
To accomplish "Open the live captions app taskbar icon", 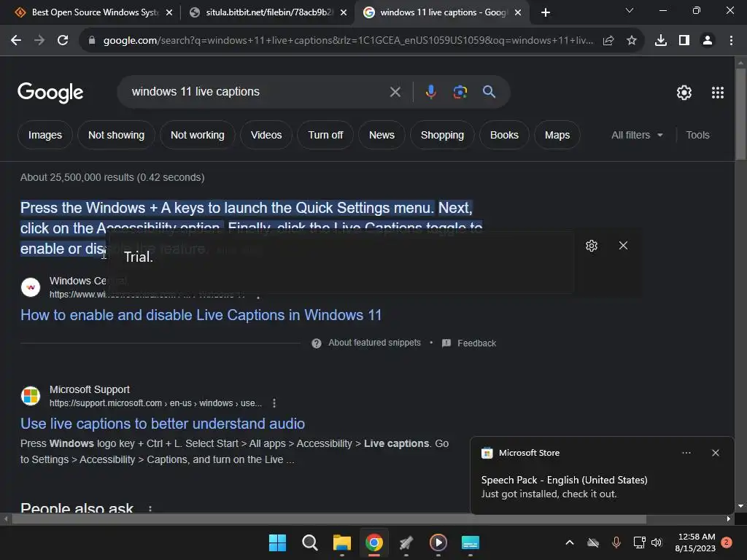I will tap(471, 542).
